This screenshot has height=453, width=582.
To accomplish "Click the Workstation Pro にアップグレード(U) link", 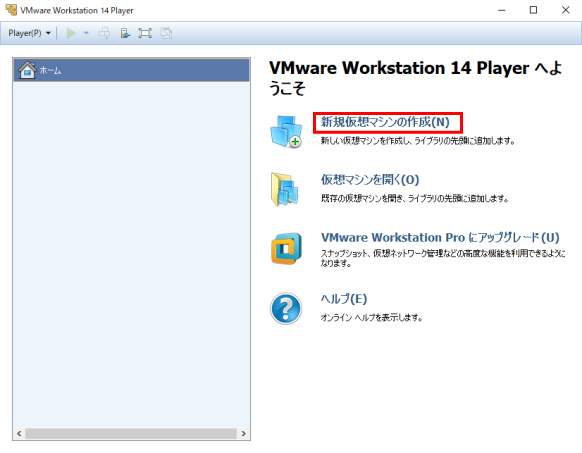I will 440,237.
